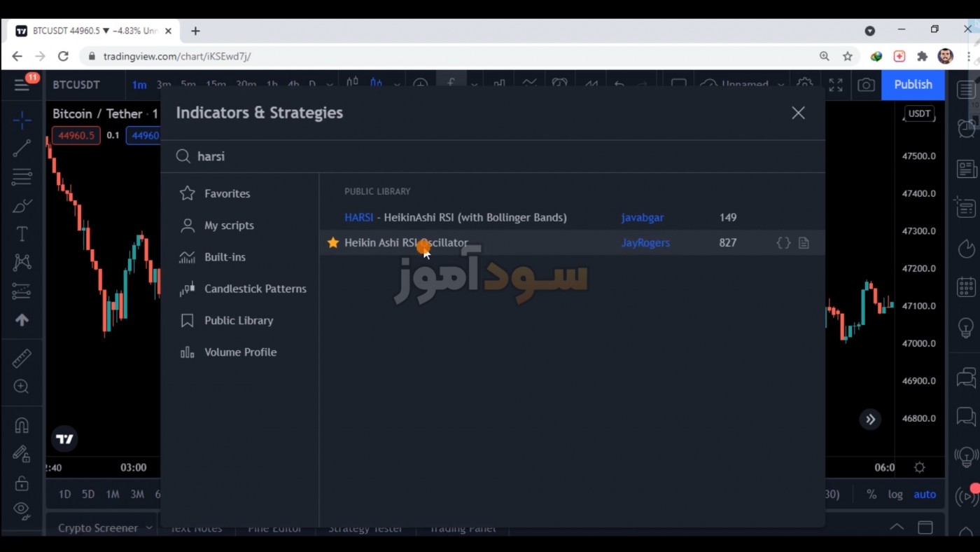Select the brush drawing tool

tap(22, 206)
